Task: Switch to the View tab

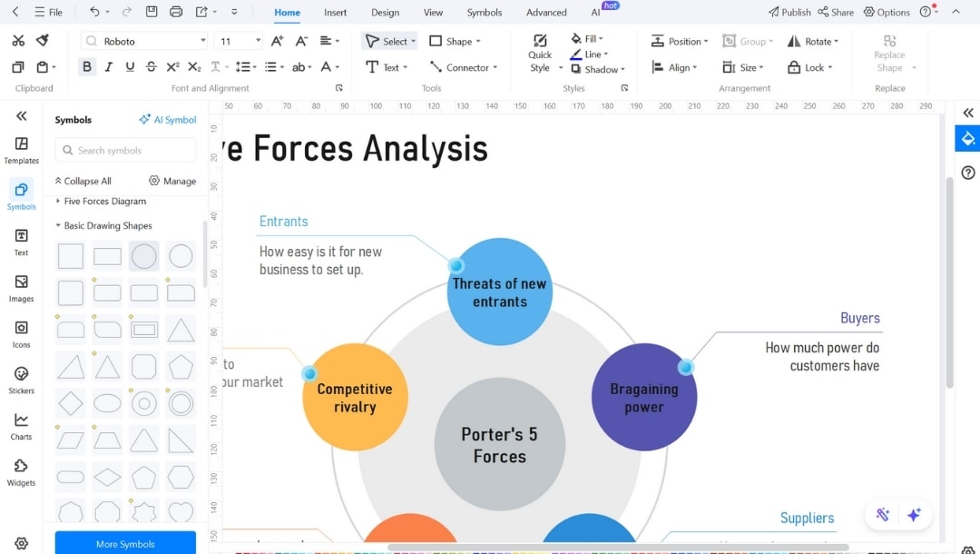Action: pos(433,12)
